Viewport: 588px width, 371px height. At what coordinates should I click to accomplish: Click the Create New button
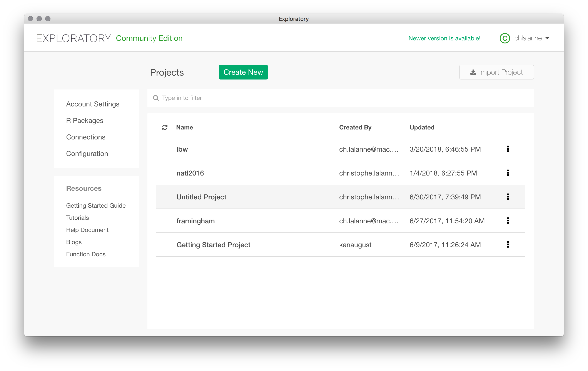click(x=243, y=72)
